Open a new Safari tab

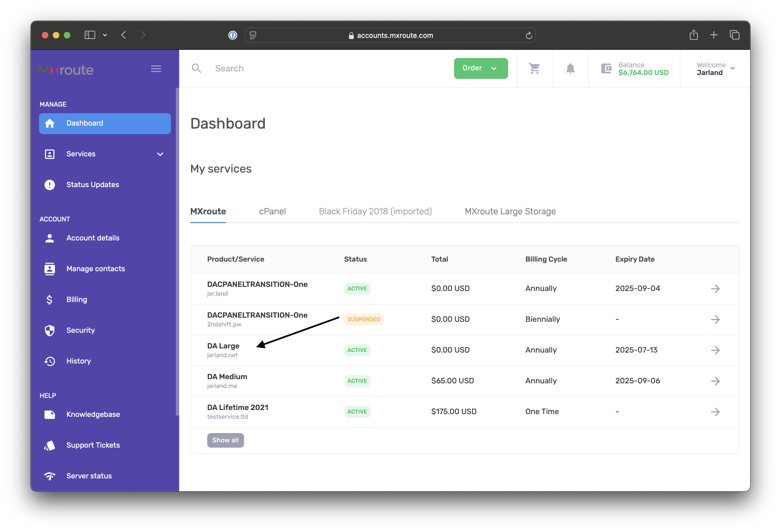(714, 35)
